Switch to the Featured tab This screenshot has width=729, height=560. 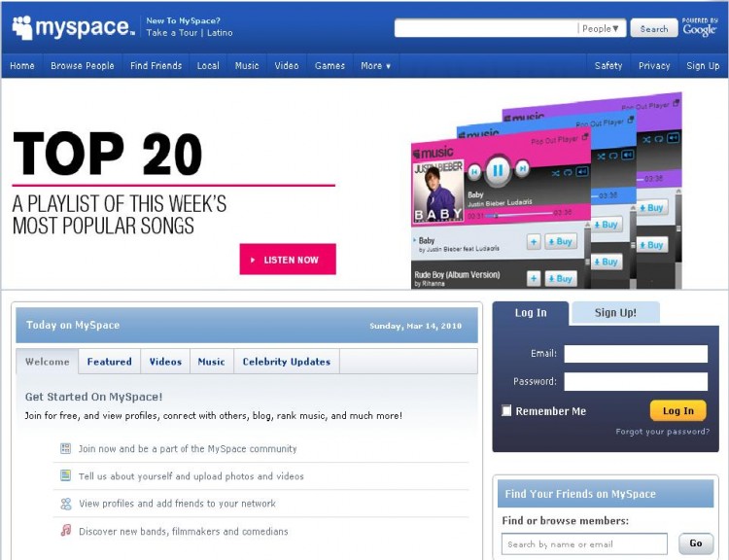point(109,362)
